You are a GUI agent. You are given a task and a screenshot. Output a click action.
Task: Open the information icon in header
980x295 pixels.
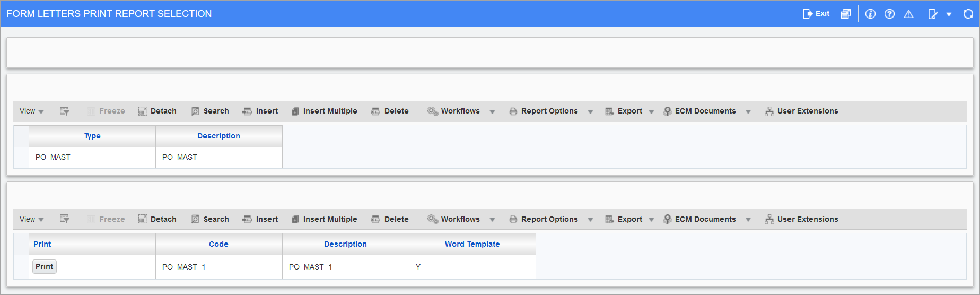pyautogui.click(x=870, y=14)
